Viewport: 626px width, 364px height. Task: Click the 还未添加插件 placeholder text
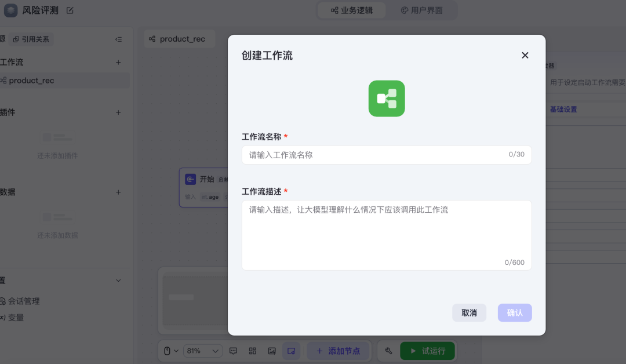pyautogui.click(x=57, y=156)
